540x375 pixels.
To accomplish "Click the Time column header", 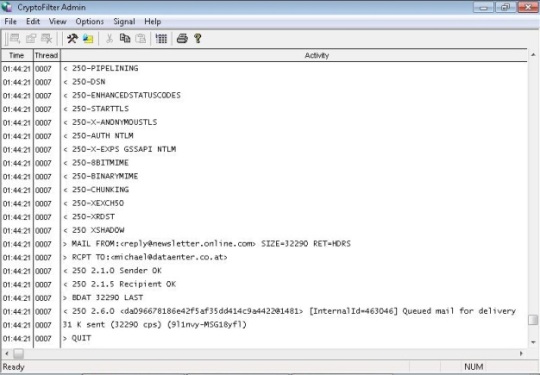I will click(17, 55).
